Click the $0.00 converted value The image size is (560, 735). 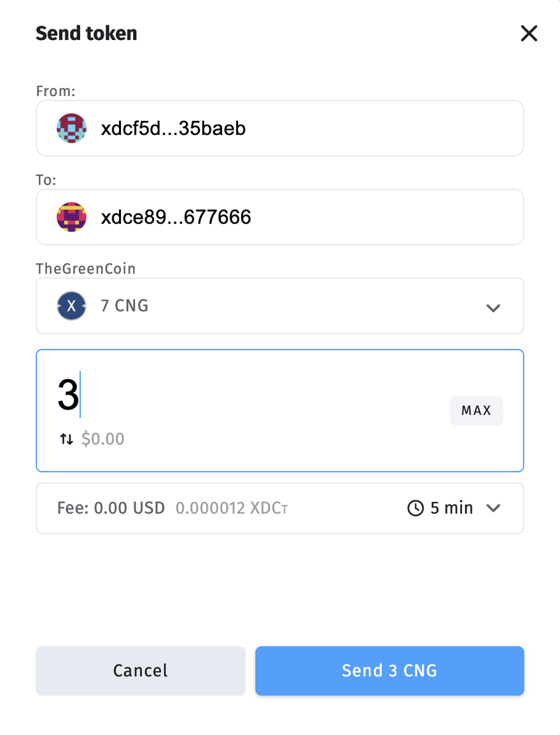[x=103, y=439]
